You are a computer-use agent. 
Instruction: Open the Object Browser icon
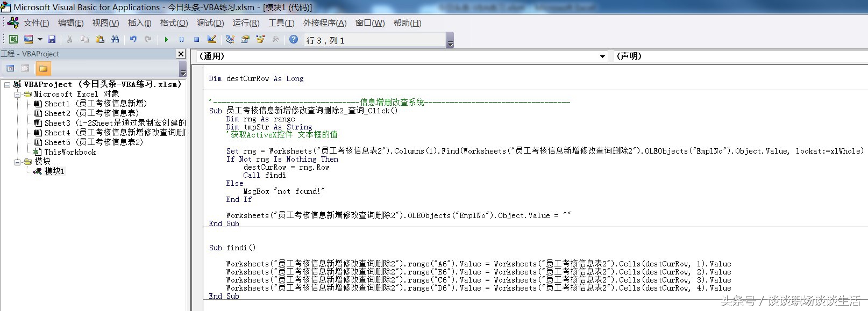pyautogui.click(x=260, y=39)
